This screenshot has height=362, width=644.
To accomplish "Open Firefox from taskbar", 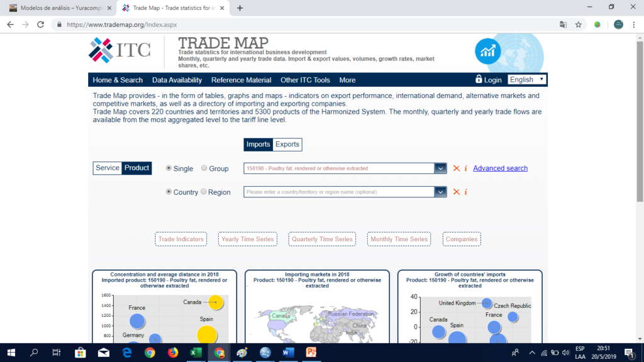I will tap(173, 353).
